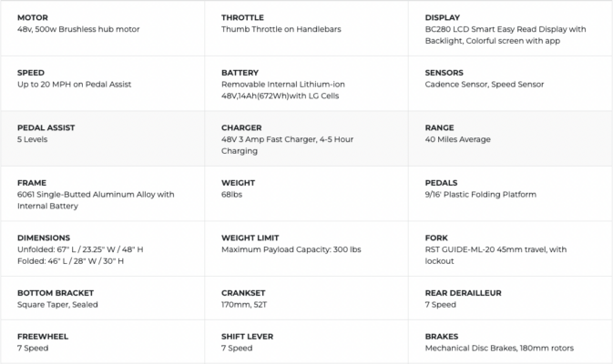Select the SENSORS heading

(444, 73)
